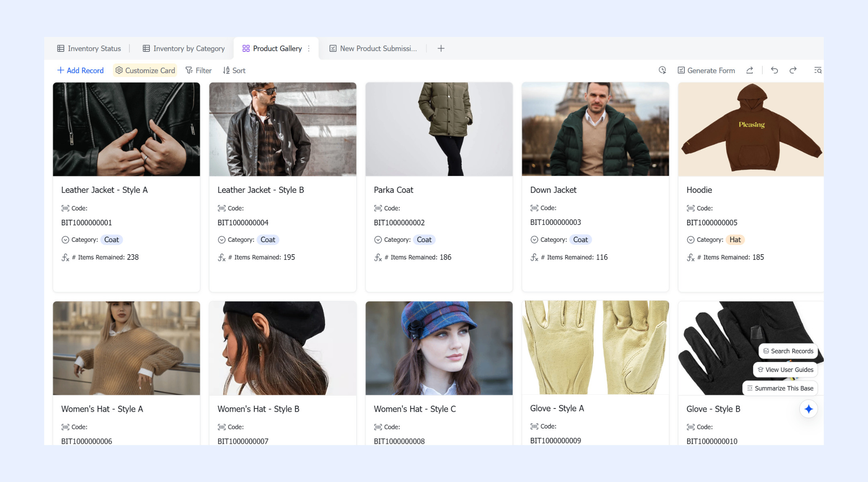Open Product Gallery tab options menu

[x=309, y=49]
